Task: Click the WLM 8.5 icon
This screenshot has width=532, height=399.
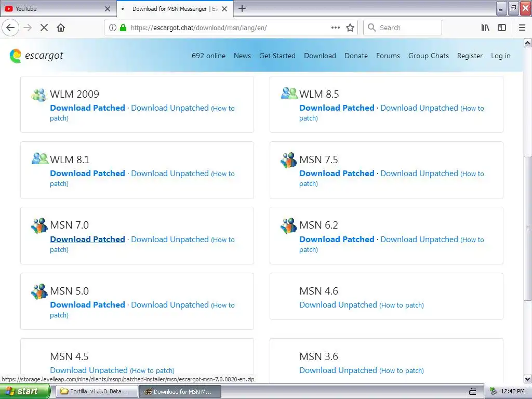Action: click(289, 93)
